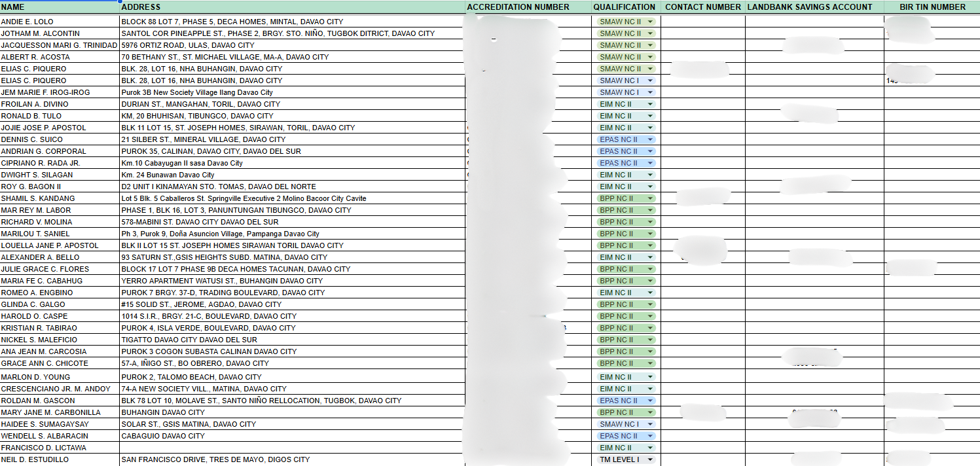Click address YERRO APARTMENT WATUSI ST.
The height and width of the screenshot is (466, 980).
pos(292,281)
